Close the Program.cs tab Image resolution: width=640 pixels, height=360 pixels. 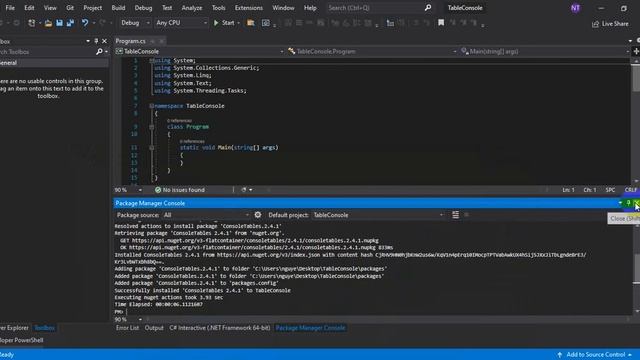coord(162,41)
